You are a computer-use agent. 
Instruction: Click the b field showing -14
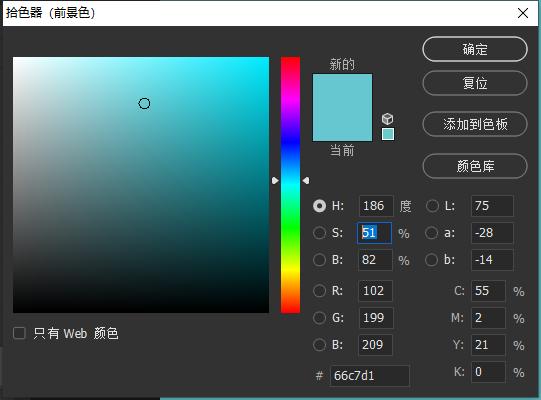tap(492, 260)
